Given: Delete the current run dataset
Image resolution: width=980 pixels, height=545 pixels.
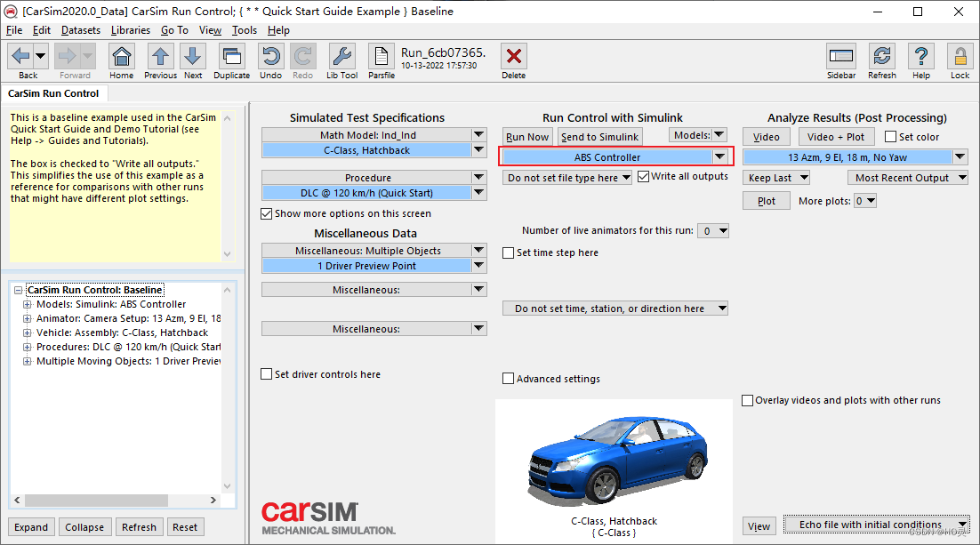Looking at the screenshot, I should (x=514, y=56).
